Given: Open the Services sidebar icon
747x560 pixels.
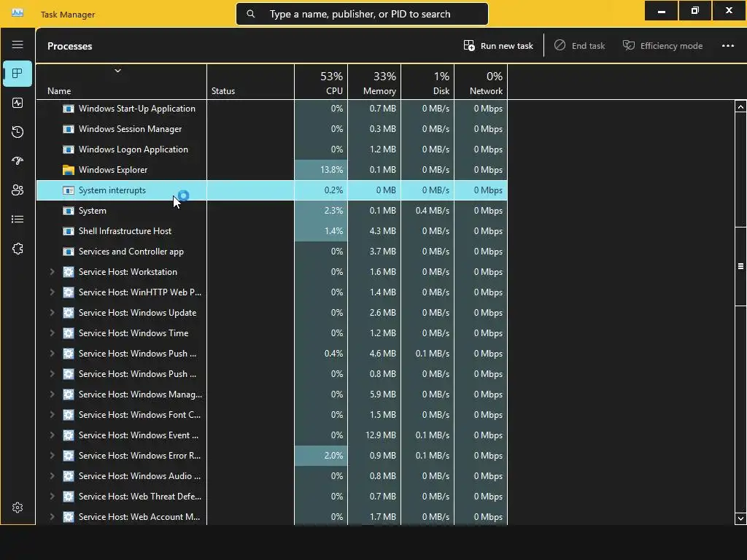Looking at the screenshot, I should pyautogui.click(x=18, y=249).
